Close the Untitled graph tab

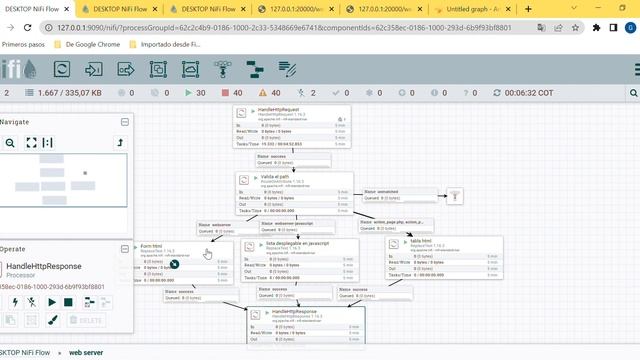(x=508, y=9)
